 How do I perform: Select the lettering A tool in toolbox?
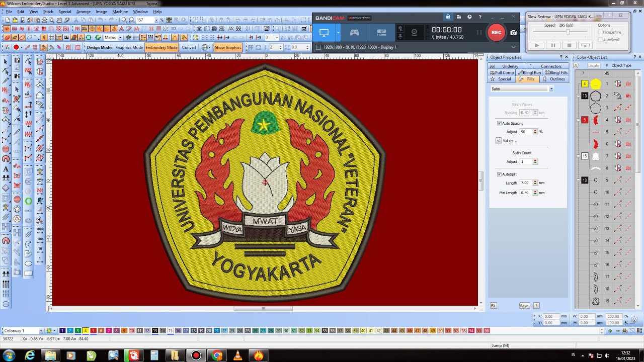(x=6, y=169)
